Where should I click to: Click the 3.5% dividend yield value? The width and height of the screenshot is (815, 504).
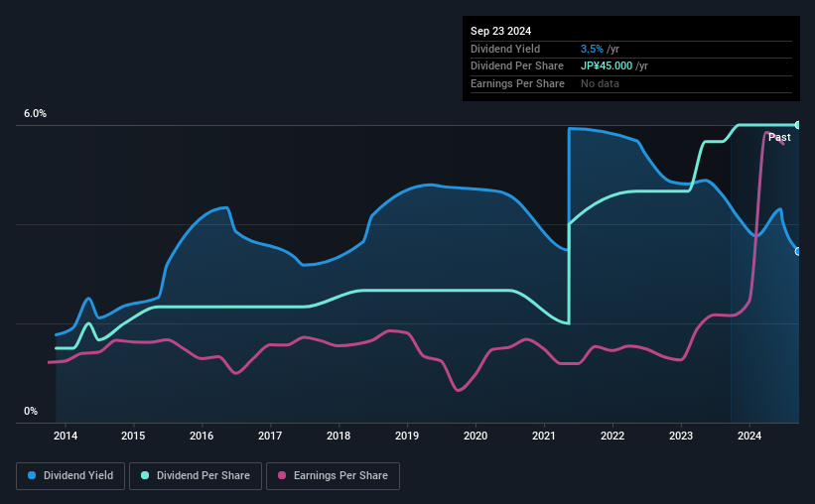point(592,49)
